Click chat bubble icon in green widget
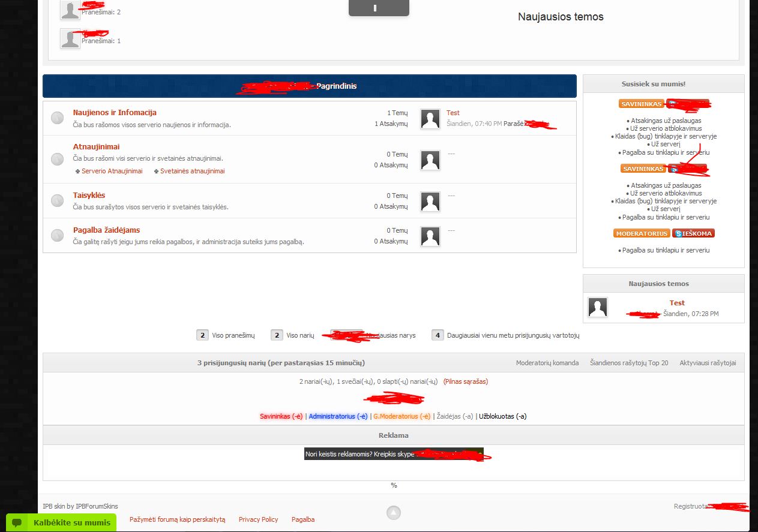The height and width of the screenshot is (532, 758). point(17,522)
